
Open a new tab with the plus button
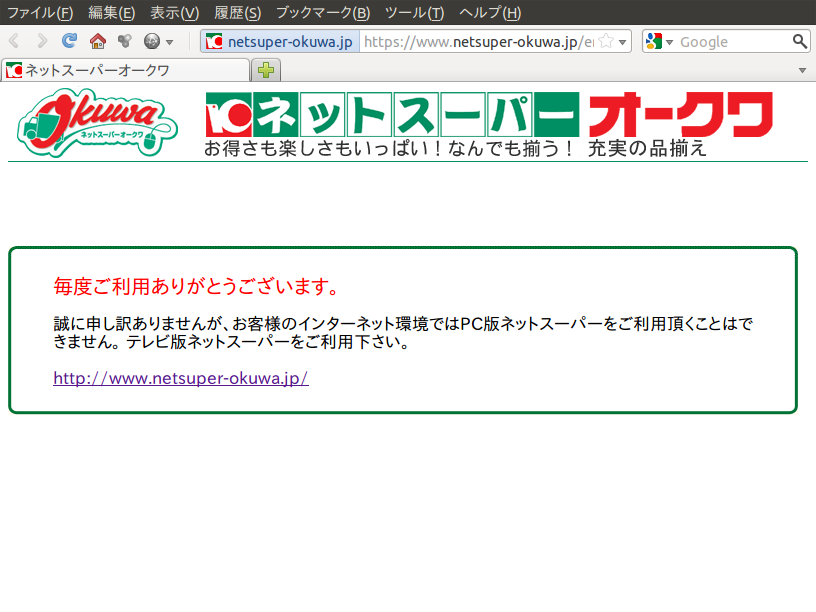pos(266,70)
